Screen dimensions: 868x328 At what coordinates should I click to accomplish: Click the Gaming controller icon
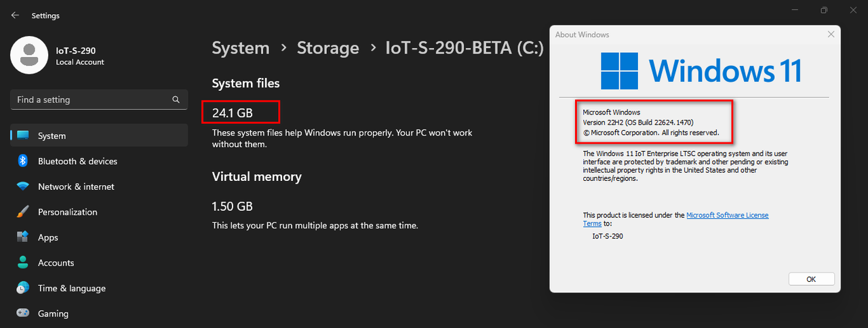click(22, 314)
